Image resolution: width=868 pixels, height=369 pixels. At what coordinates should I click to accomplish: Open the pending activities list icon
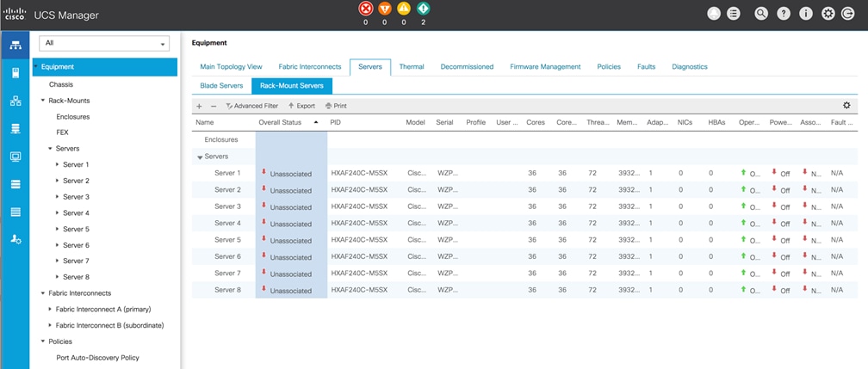734,15
